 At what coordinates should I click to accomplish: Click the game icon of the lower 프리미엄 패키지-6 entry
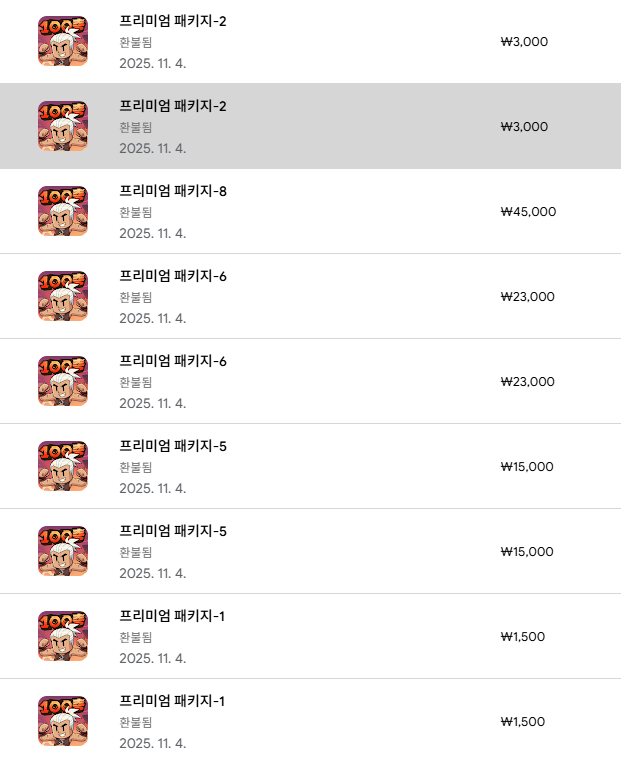[63, 381]
